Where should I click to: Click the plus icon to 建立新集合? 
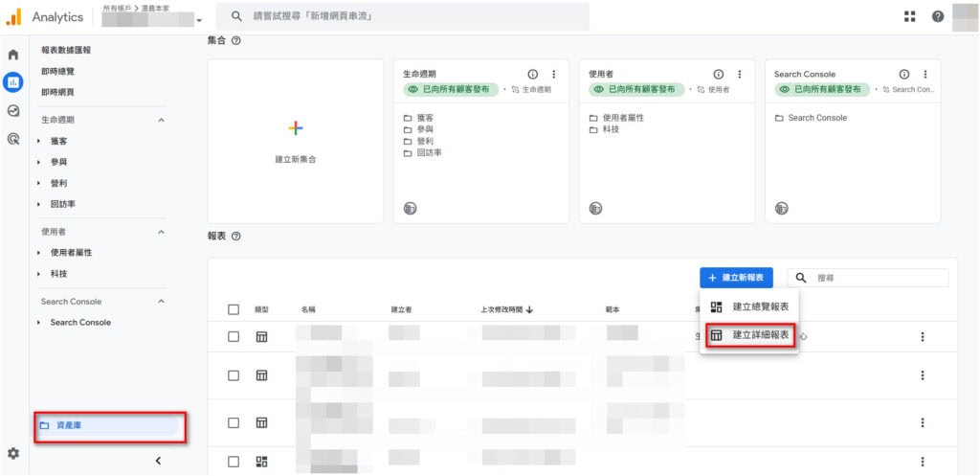pos(296,127)
